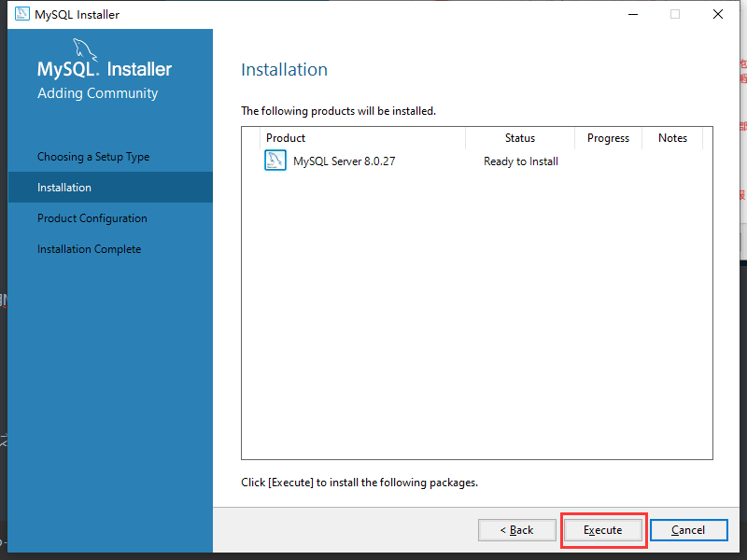Viewport: 747px width, 560px height.
Task: Click the MySQL Server 8.0.27 product icon
Action: tap(275, 161)
